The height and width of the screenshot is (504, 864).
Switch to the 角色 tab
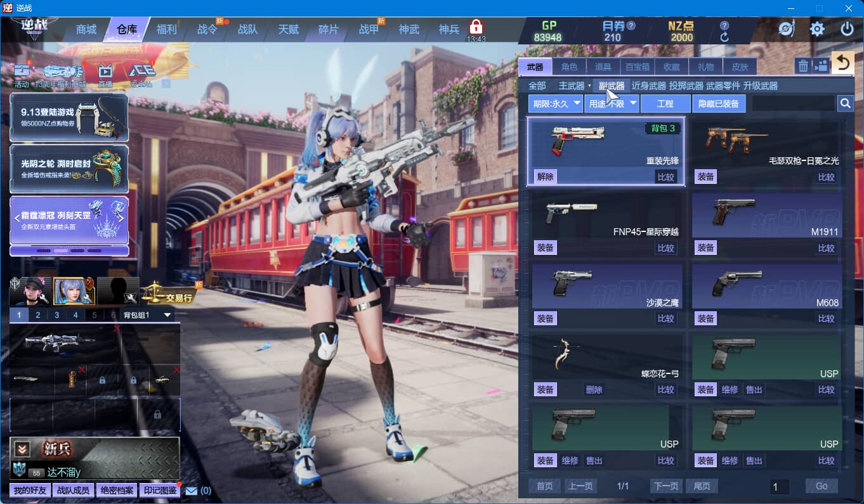[570, 67]
